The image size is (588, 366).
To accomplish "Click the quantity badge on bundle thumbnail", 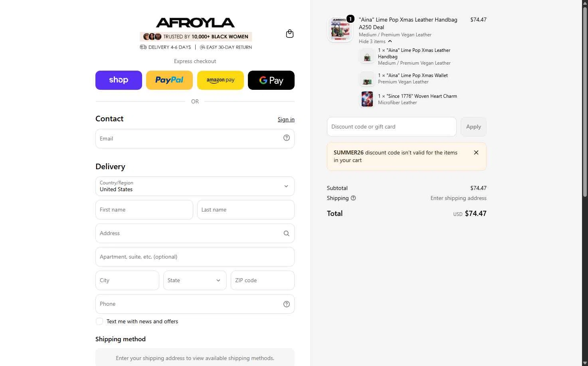I will click(350, 19).
